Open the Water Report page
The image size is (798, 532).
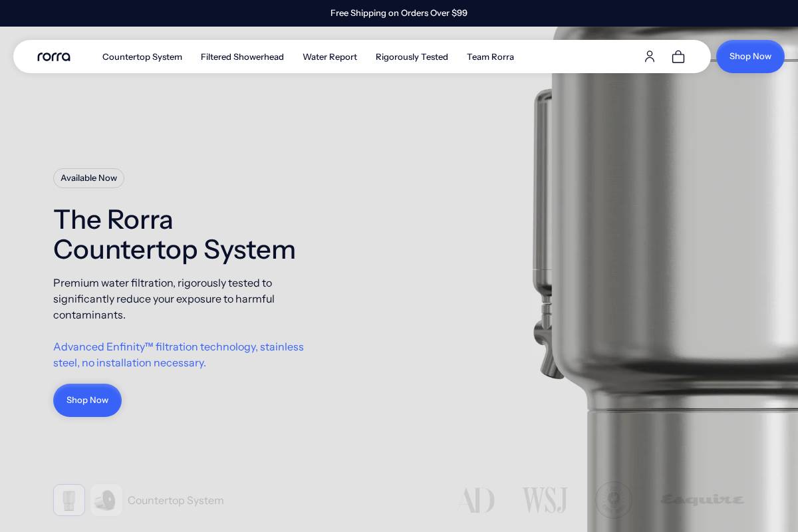point(330,57)
